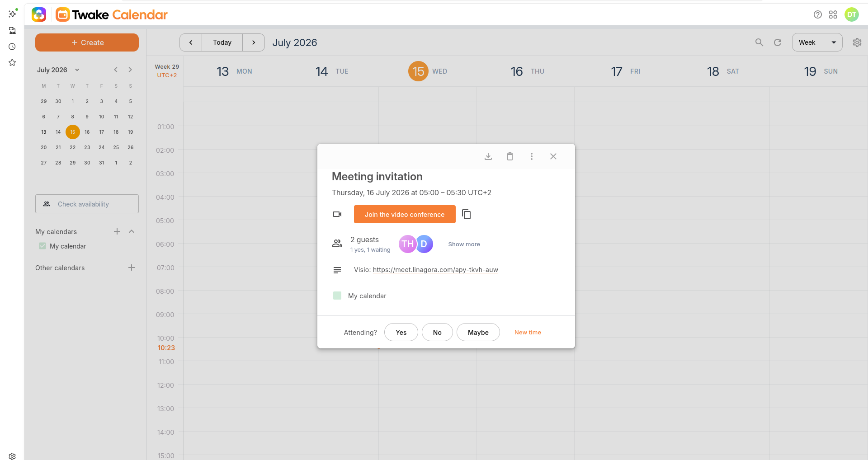Copy the video conference link

[x=467, y=214]
